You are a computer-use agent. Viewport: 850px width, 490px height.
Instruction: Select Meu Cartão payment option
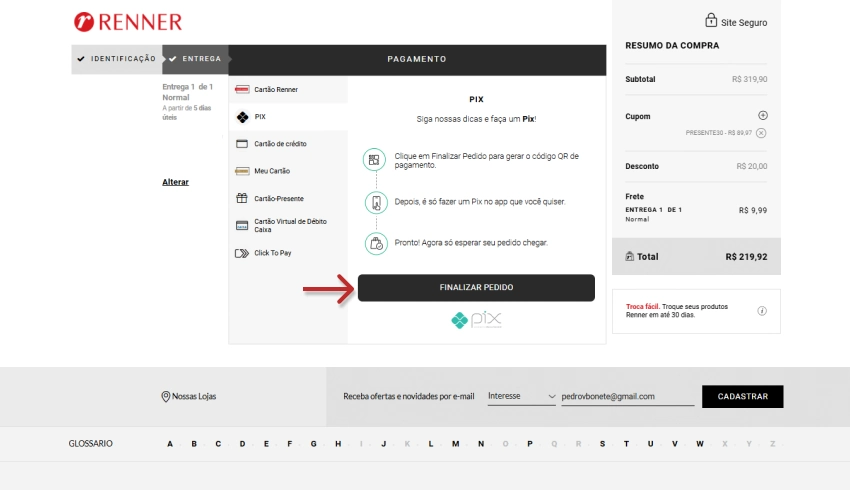[x=288, y=171]
